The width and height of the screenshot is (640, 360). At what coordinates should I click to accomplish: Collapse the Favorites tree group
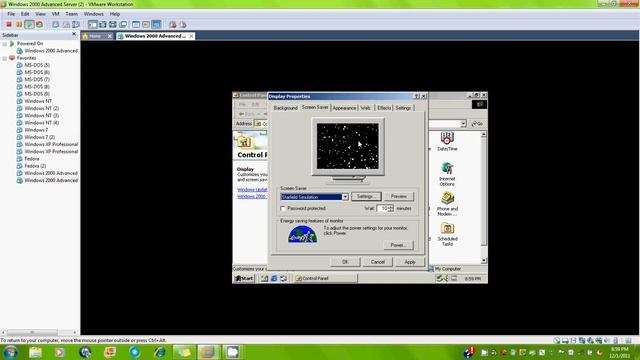click(4, 58)
